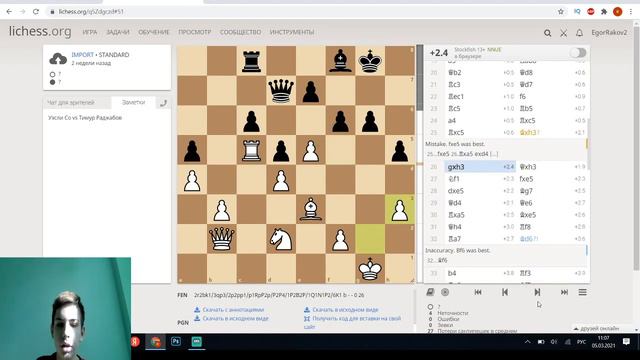Open the Windows notification center icon
Image resolution: width=640 pixels, height=360 pixels.
(626, 342)
